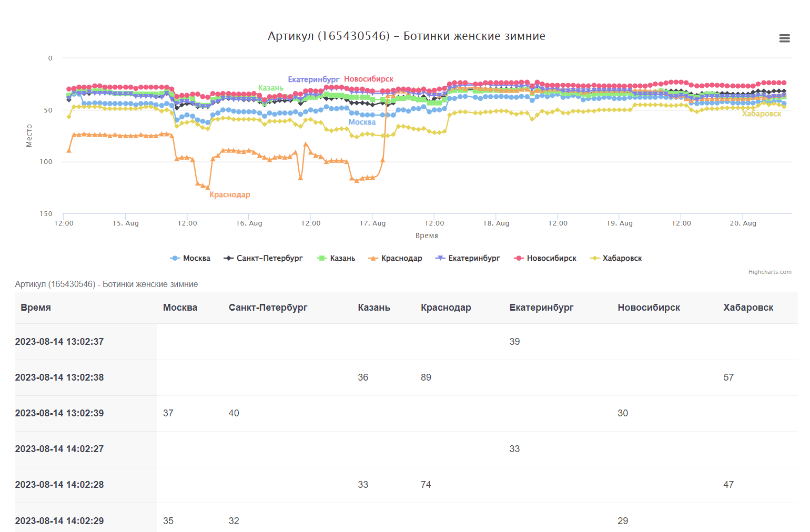Image resolution: width=810 pixels, height=532 pixels.
Task: Select the 2023-08-14 13:02:37 table row
Action: (x=59, y=342)
